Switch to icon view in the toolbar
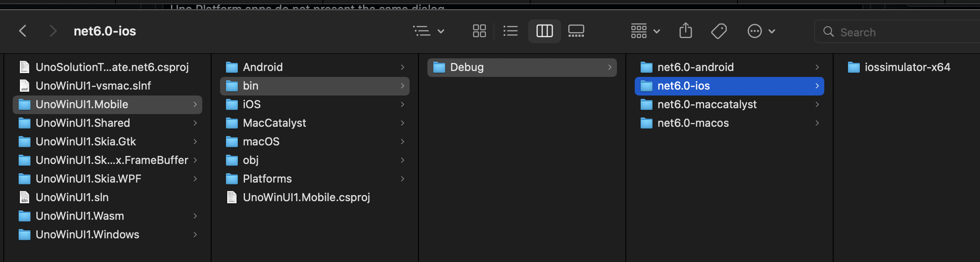 click(479, 31)
